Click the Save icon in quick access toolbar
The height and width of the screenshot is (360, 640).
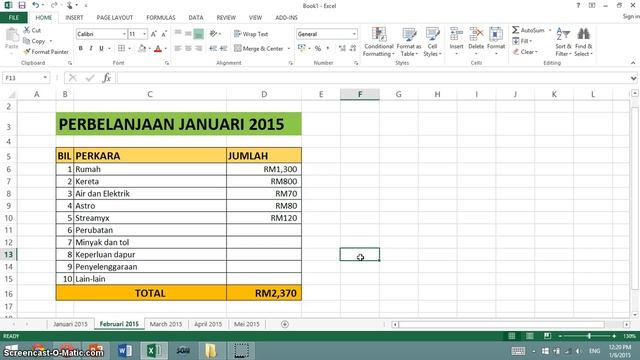click(x=22, y=5)
